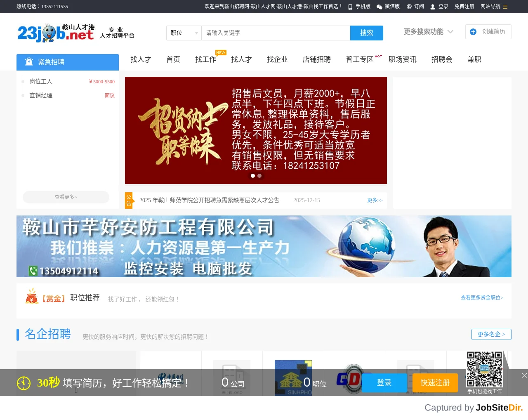Click 订阅 link in top bar
528x420 pixels.
tap(419, 7)
